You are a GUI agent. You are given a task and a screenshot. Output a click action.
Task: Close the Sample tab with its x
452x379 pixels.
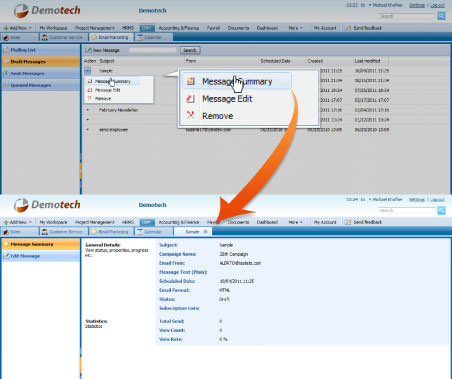tap(206, 232)
